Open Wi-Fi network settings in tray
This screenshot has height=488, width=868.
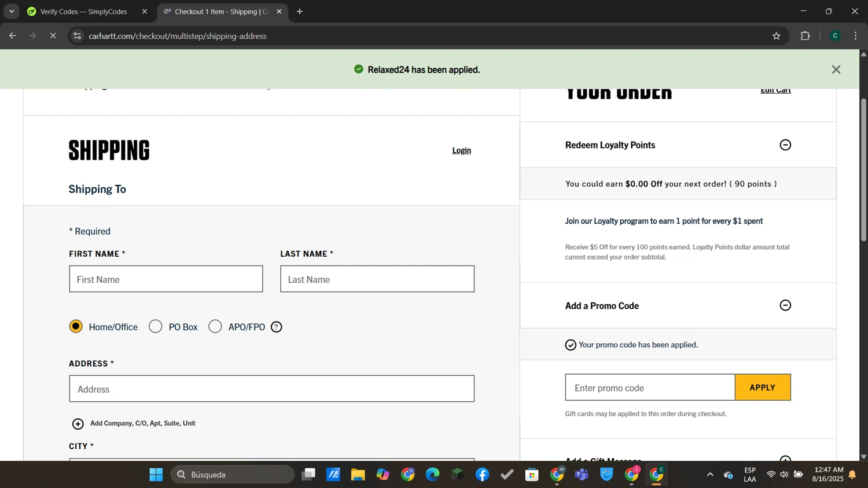point(771,475)
